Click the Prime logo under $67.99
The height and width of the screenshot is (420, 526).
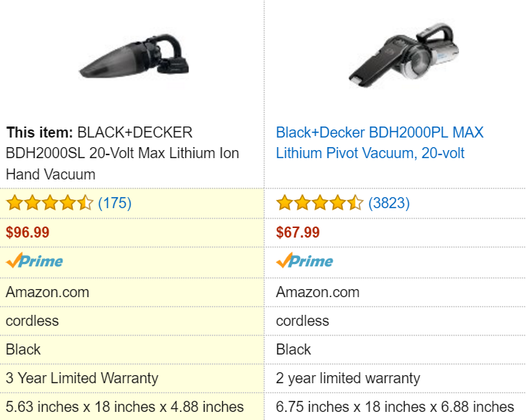tap(305, 261)
